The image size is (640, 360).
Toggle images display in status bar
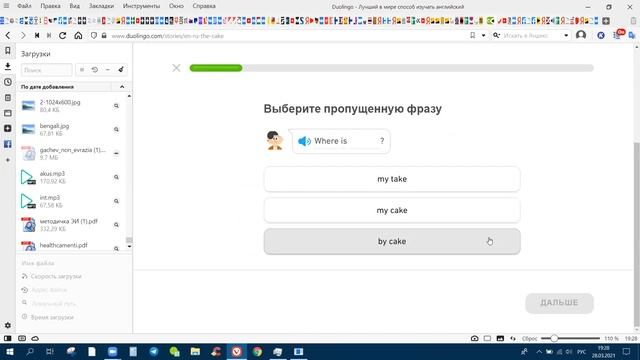pyautogui.click(x=500, y=338)
